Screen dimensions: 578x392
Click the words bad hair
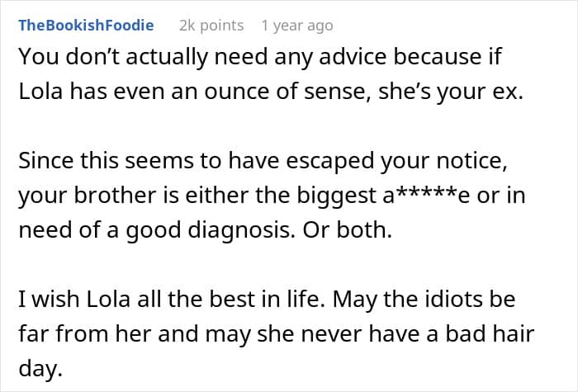490,333
